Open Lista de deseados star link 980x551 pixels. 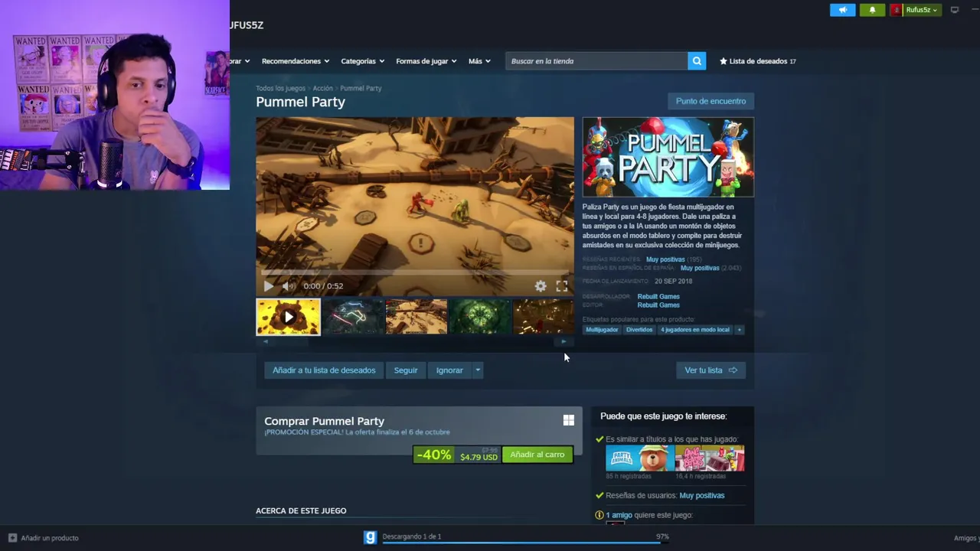click(x=757, y=61)
